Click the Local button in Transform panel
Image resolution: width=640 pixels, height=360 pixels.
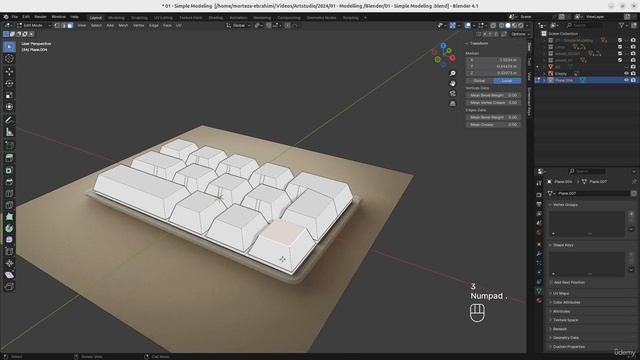tap(507, 81)
